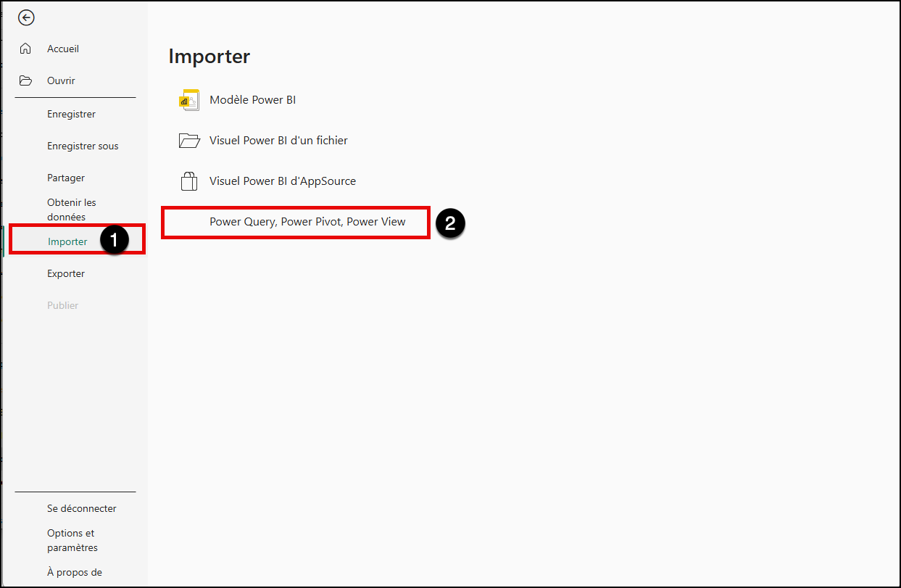901x588 pixels.
Task: Open the Accueil page
Action: pyautogui.click(x=63, y=49)
